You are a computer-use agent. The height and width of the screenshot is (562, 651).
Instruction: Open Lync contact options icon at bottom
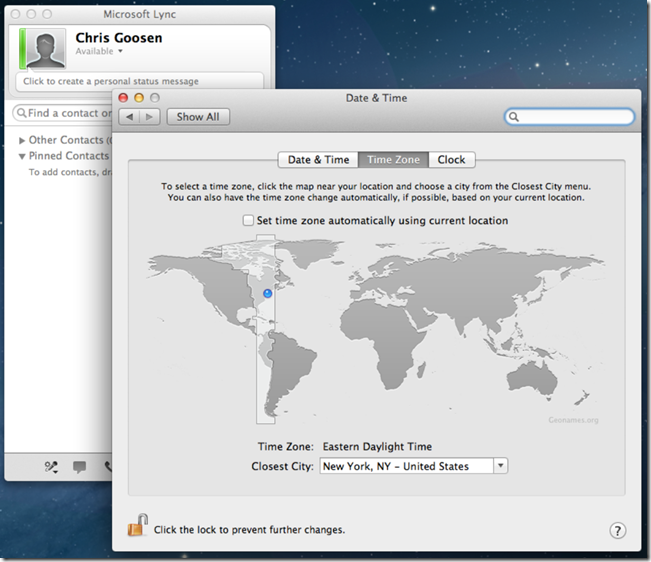pos(51,467)
